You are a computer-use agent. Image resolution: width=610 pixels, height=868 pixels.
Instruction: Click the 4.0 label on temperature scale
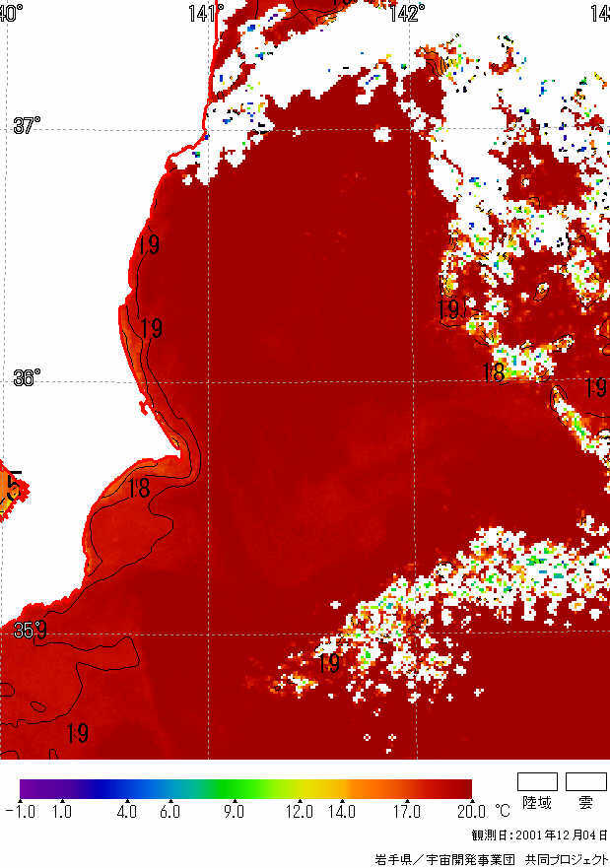[x=127, y=811]
